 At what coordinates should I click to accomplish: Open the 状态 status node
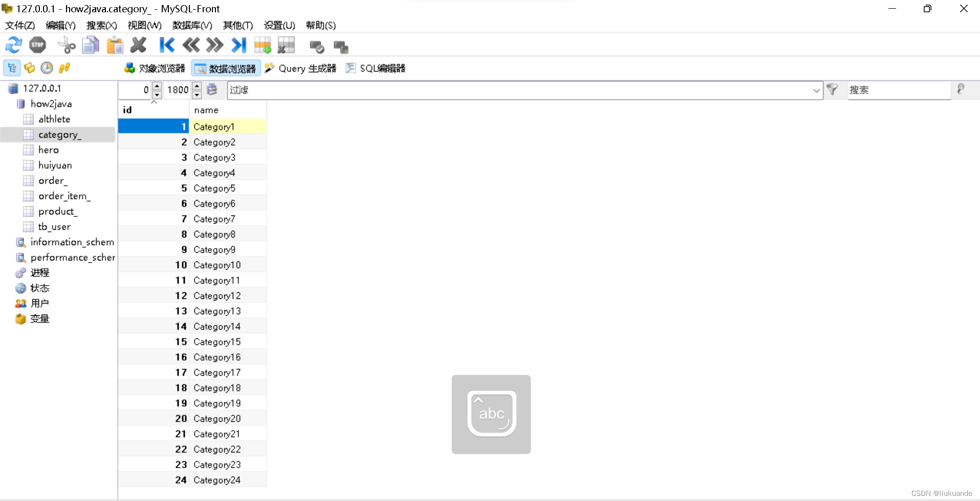39,288
